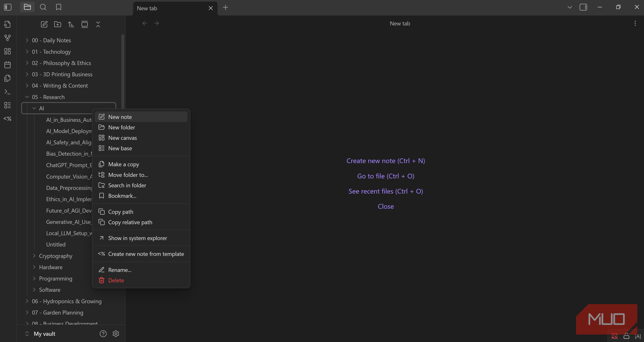Screen dimensions: 644x342
Task: Open the tab list dropdown arrow
Action: pos(569,7)
